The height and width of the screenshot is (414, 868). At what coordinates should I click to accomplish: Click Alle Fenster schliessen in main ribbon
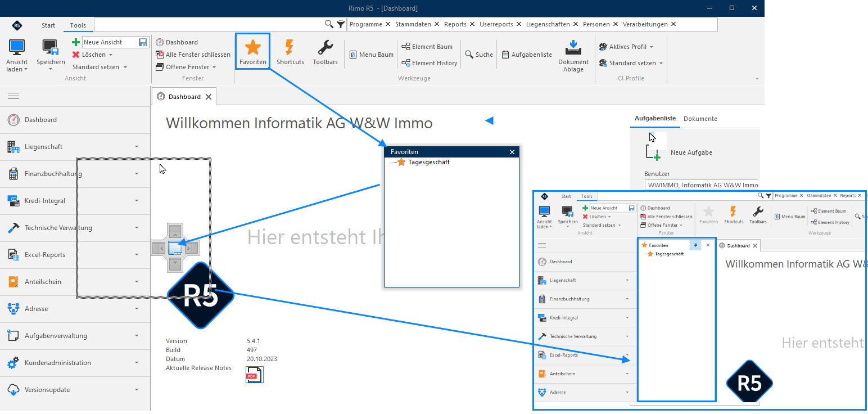(x=193, y=55)
